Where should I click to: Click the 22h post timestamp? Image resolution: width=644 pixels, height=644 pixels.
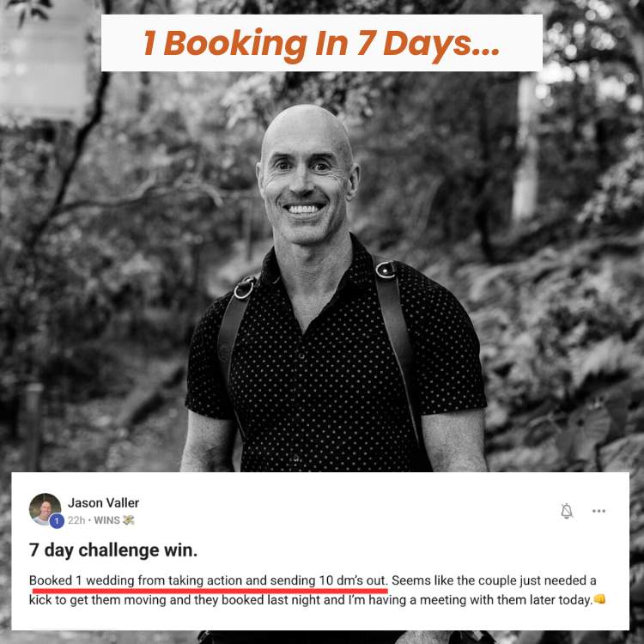tap(76, 520)
